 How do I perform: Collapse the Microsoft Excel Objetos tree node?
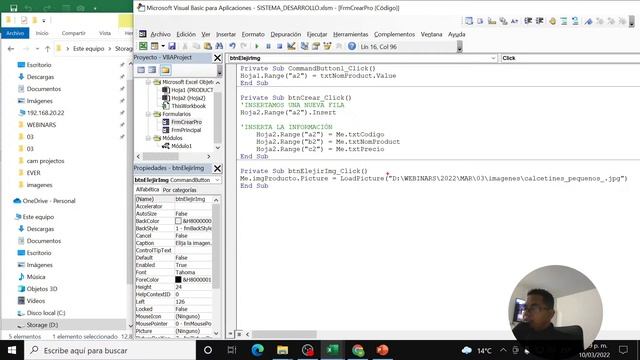pyautogui.click(x=148, y=82)
